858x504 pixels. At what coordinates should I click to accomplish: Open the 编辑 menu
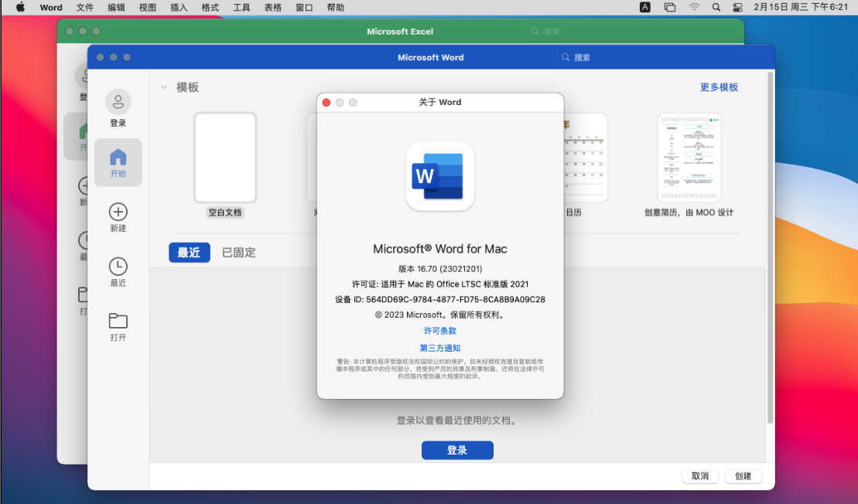(x=116, y=7)
